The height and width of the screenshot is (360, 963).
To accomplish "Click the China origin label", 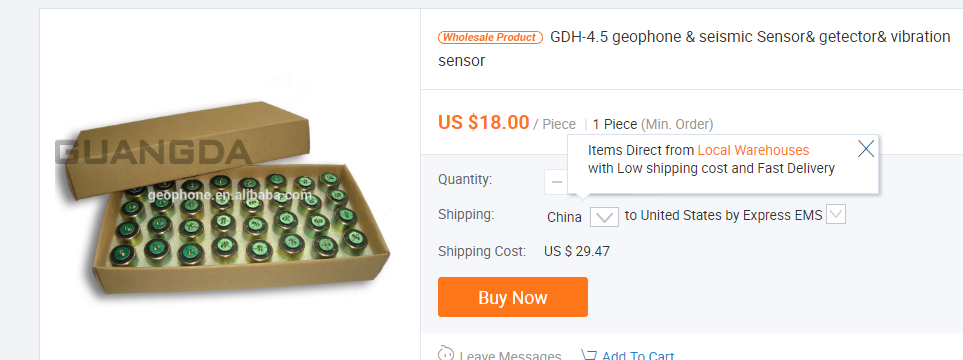I will point(564,217).
